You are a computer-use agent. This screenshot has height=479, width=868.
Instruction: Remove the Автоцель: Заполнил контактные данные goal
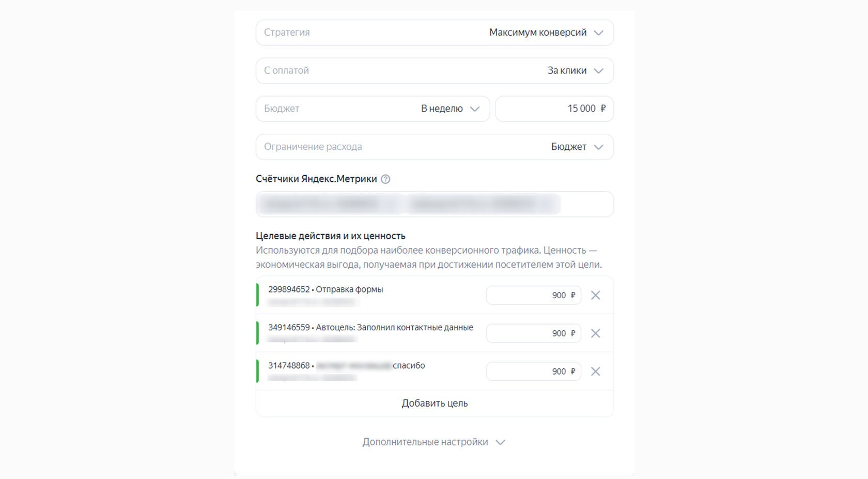point(596,334)
